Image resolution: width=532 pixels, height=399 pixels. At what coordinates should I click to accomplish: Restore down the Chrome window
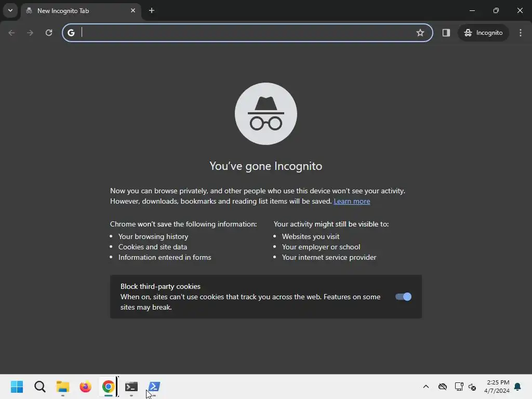[496, 10]
